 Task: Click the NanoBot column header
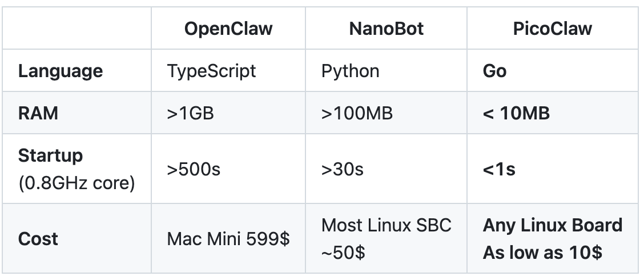(386, 28)
